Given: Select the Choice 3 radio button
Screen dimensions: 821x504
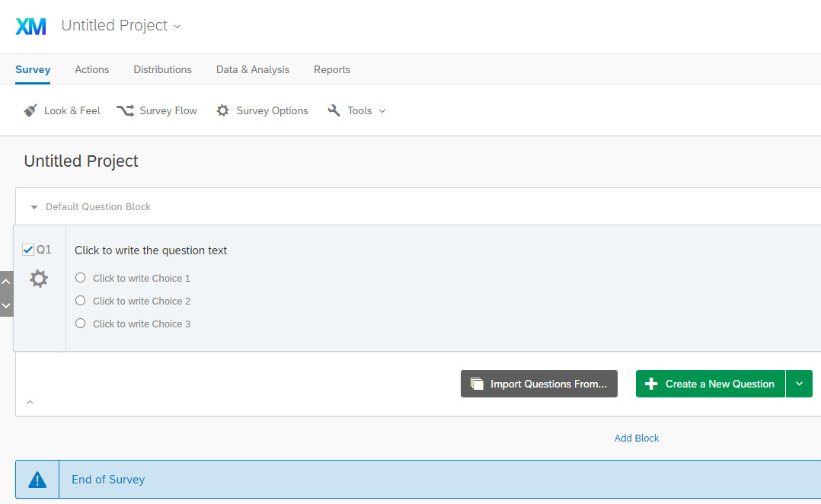Looking at the screenshot, I should tap(80, 323).
